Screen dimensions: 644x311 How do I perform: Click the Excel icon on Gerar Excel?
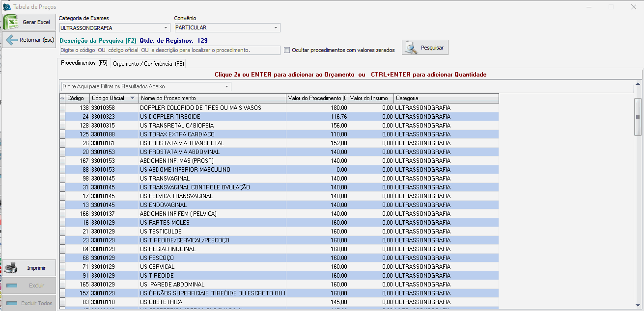tap(11, 22)
